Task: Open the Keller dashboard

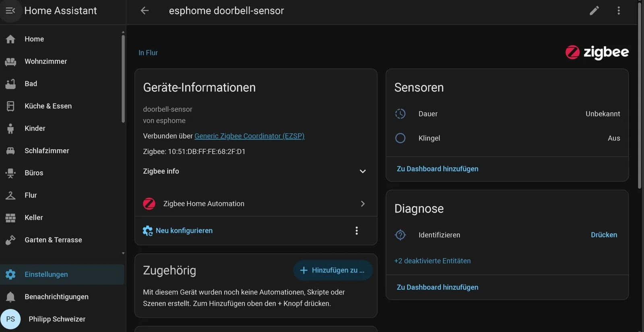Action: [62, 218]
